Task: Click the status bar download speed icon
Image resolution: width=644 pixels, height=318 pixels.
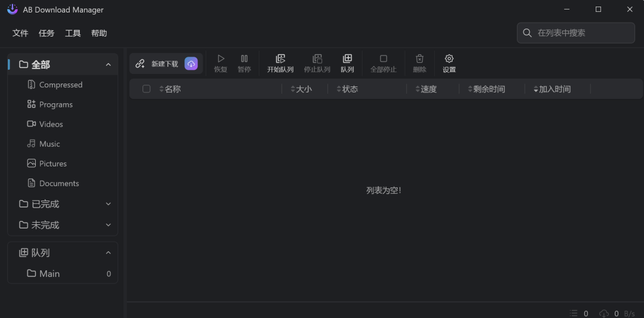Action: tap(603, 313)
